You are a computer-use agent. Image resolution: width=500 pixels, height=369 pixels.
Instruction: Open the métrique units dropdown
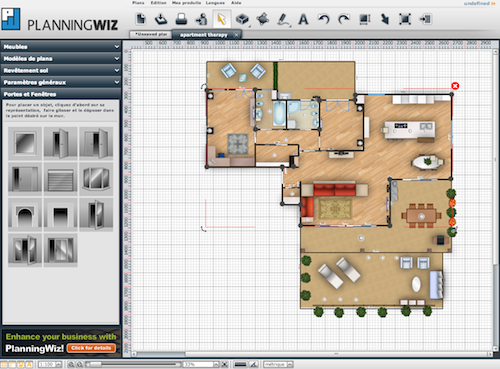click(x=278, y=364)
